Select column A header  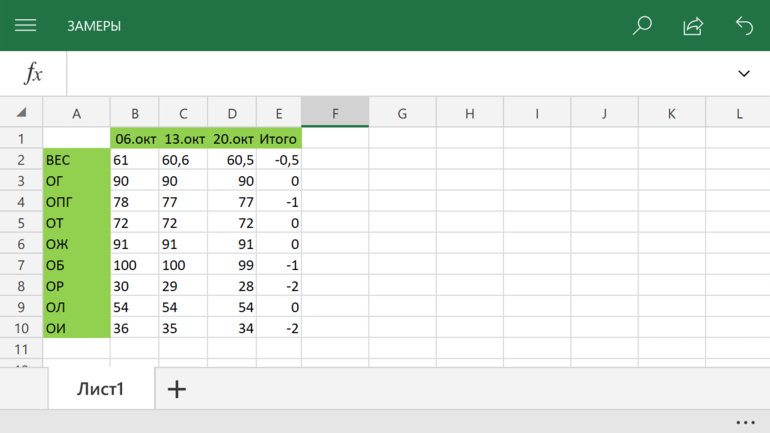point(76,113)
